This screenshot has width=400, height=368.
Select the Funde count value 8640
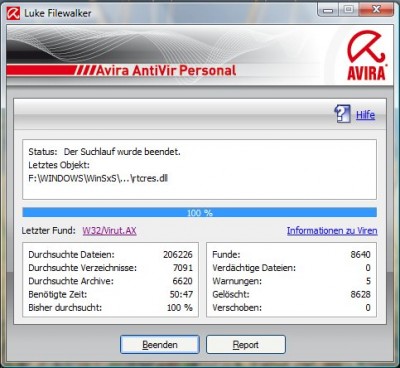360,255
